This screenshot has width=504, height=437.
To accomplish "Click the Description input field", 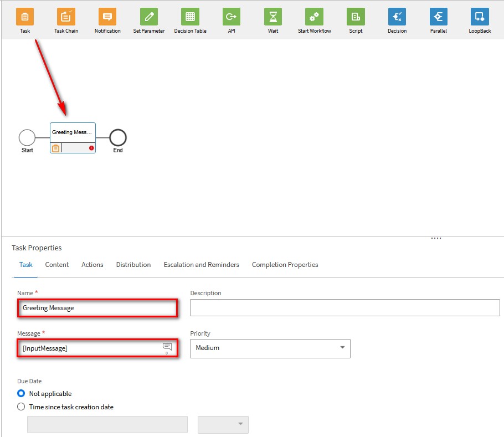I will click(x=344, y=307).
